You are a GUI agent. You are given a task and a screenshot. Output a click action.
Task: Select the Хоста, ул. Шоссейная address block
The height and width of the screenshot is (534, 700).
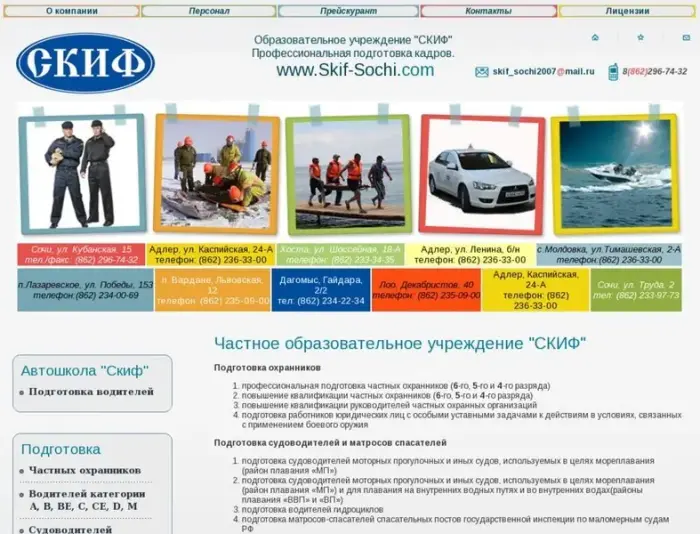[x=340, y=254]
